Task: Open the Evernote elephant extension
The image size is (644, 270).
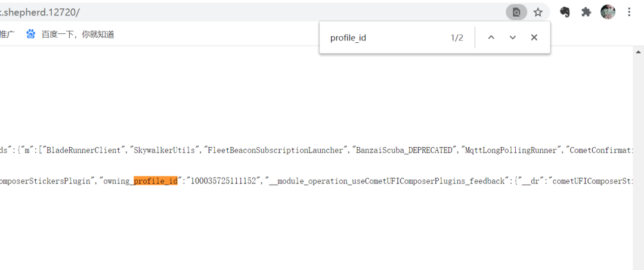Action: pyautogui.click(x=565, y=12)
